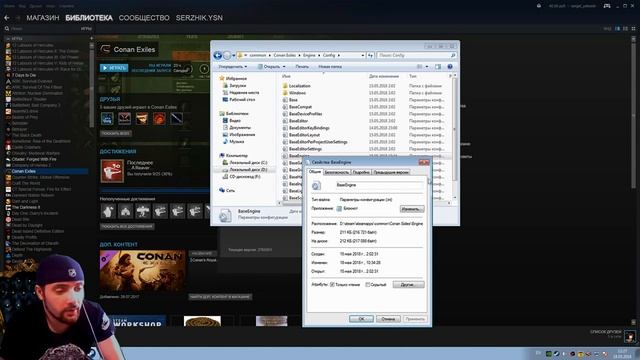Screen dimensions: 640x360
Task: Click the show all friends button
Action: coord(116,133)
